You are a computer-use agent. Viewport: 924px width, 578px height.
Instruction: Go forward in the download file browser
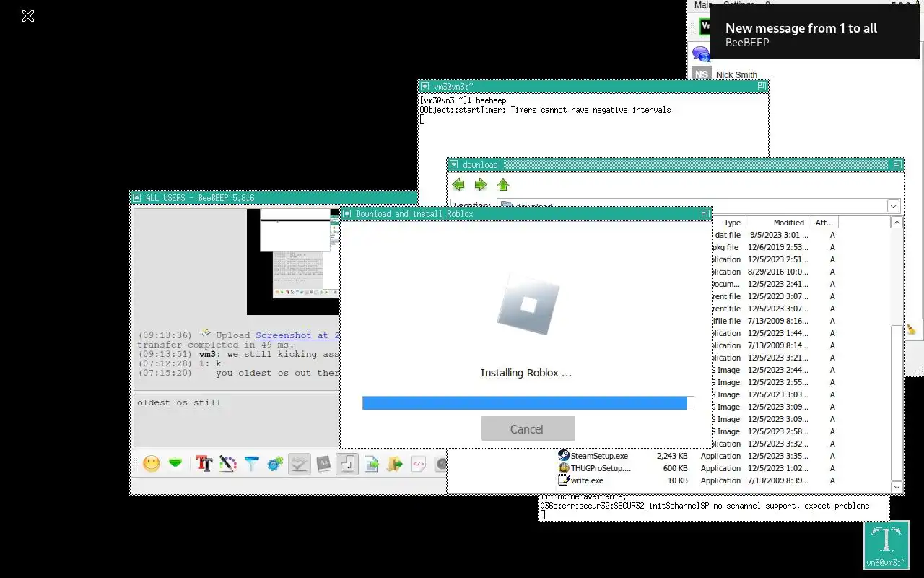[481, 185]
